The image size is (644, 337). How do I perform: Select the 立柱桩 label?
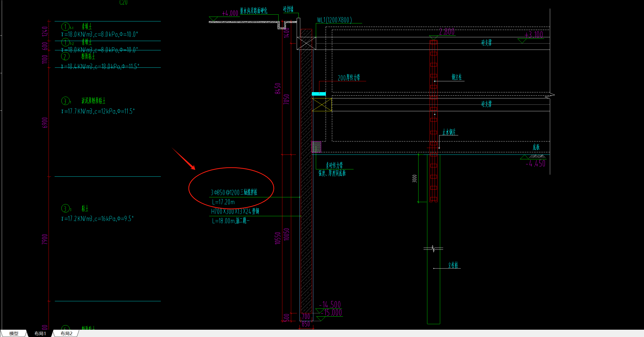click(x=453, y=265)
